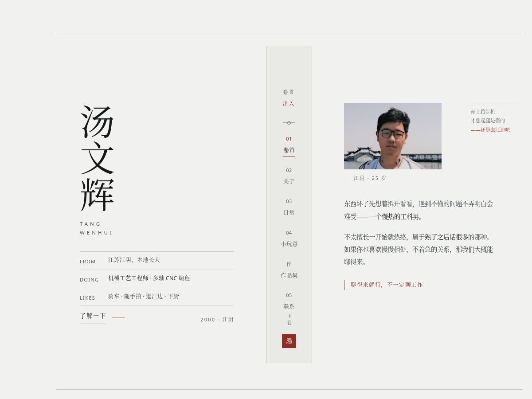The height and width of the screenshot is (399, 532).
Task: Click 骑车 · 随手拍 · 逛江边 · 下厨
Action: [x=144, y=297]
